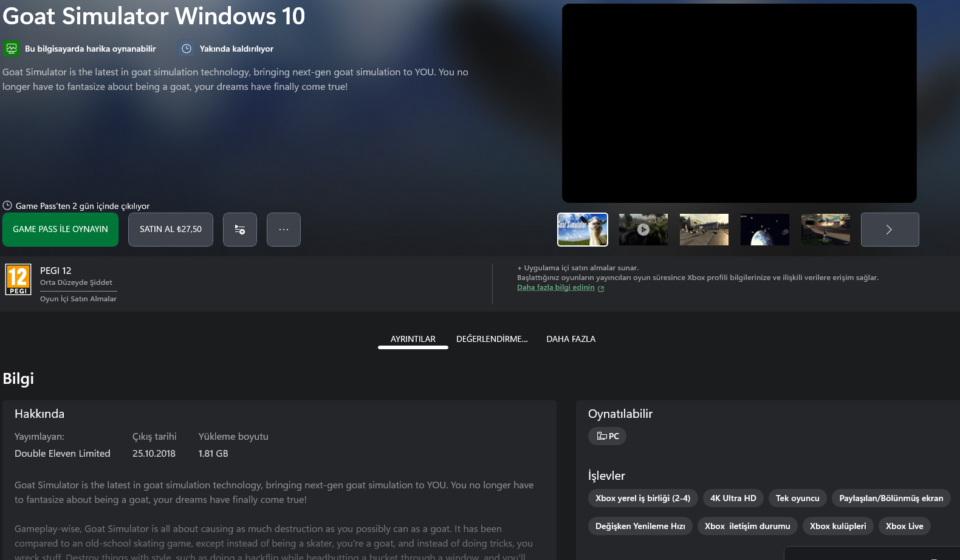960x560 pixels.
Task: Click the Oynatılabilir section heading
Action: (x=620, y=414)
